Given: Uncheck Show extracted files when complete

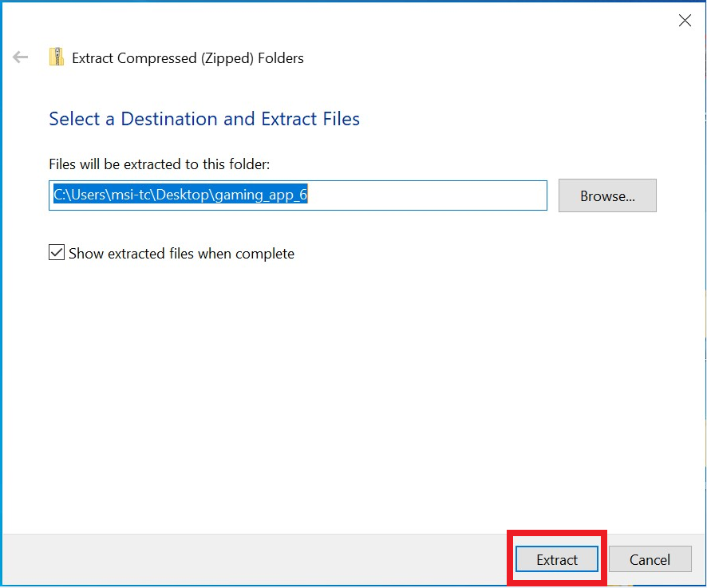Looking at the screenshot, I should 57,253.
